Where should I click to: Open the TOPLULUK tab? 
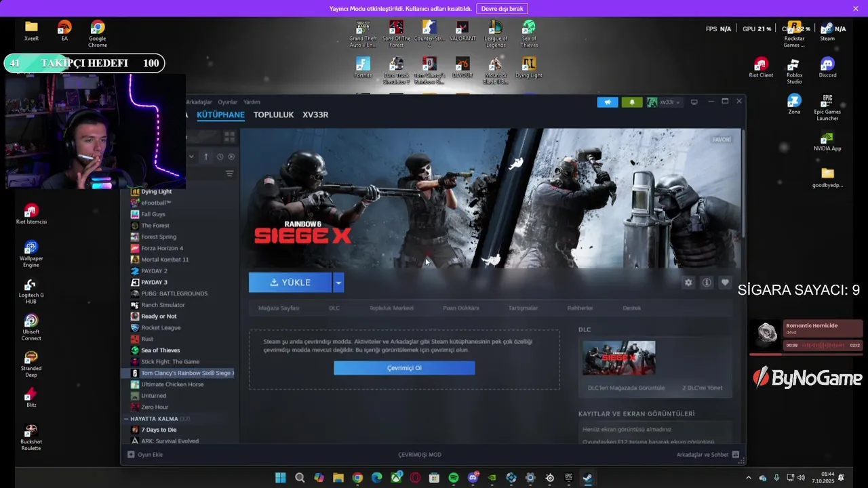273,115
